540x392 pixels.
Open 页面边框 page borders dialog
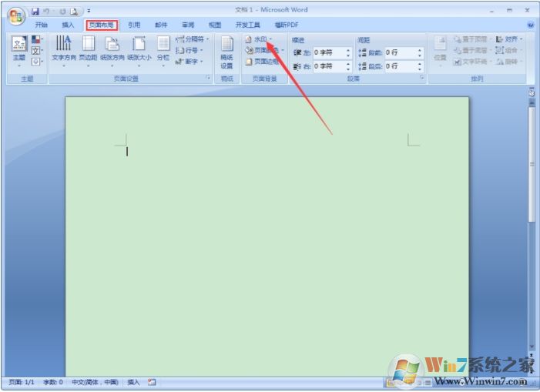click(263, 62)
